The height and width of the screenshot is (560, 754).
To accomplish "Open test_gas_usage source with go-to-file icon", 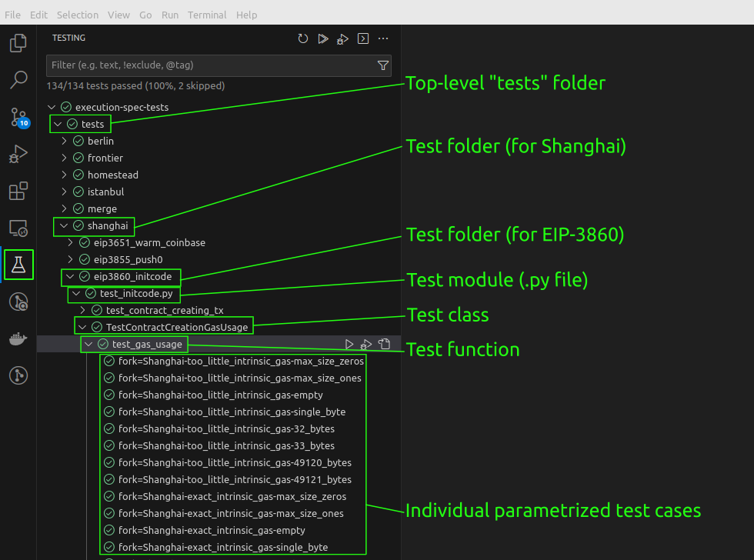I will [x=385, y=345].
